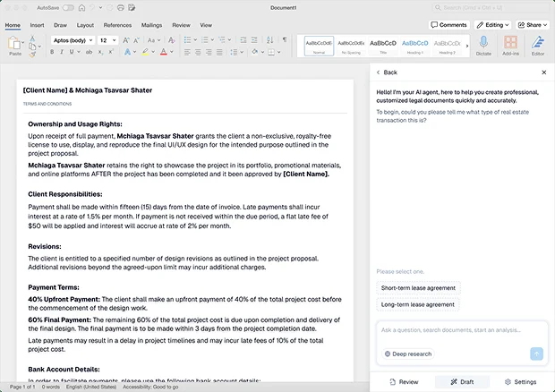This screenshot has width=555, height=392.
Task: Open the Draft tab in side panel
Action: tap(462, 381)
